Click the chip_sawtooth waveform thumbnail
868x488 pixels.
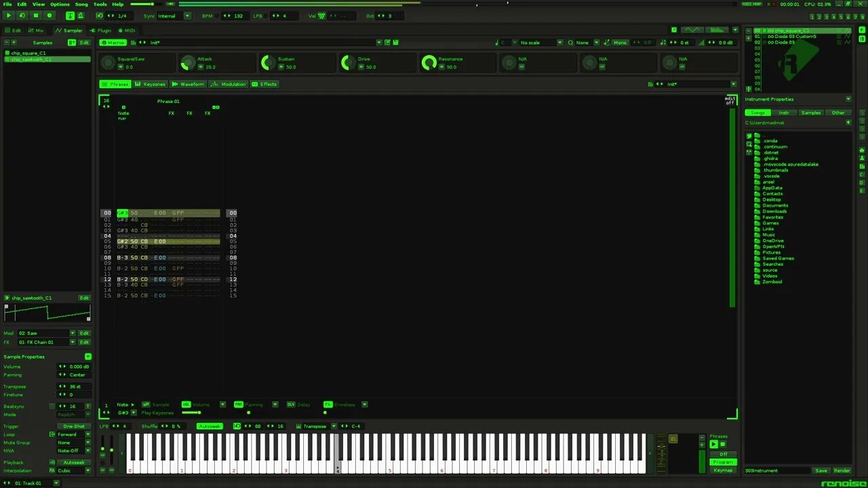[x=47, y=312]
